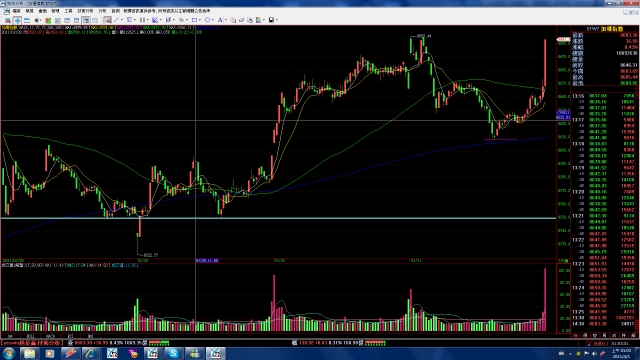Click the taskbar clock
The height and width of the screenshot is (360, 640).
point(621,353)
